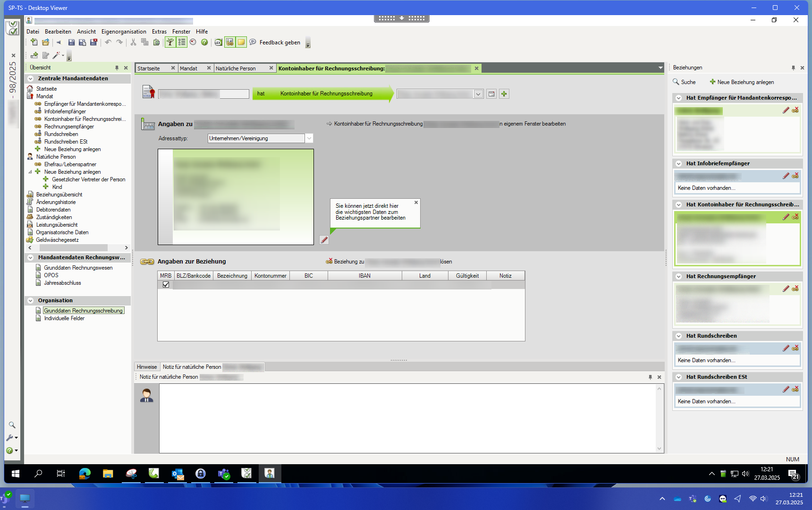The height and width of the screenshot is (510, 812).
Task: Open the Adresstyp dropdown
Action: pos(309,138)
